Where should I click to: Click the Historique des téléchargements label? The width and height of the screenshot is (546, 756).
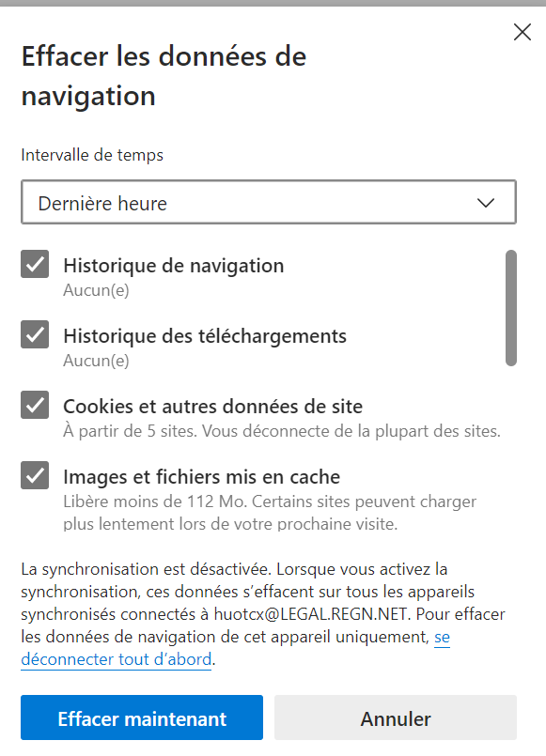tap(205, 336)
